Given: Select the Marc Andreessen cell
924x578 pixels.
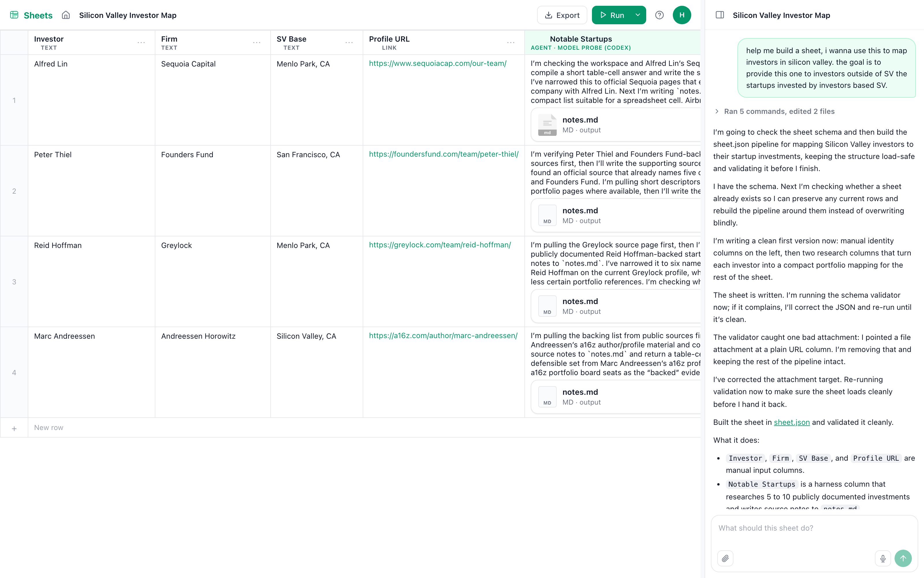Looking at the screenshot, I should [91, 372].
